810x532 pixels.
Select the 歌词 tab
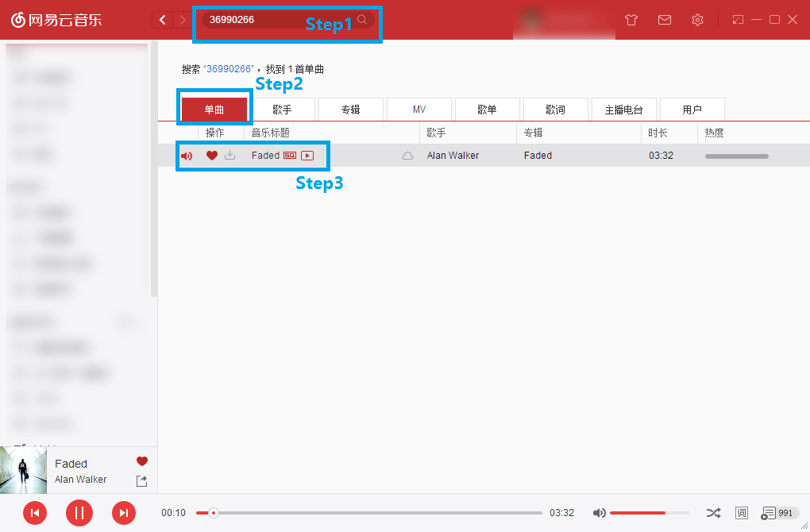[x=555, y=110]
